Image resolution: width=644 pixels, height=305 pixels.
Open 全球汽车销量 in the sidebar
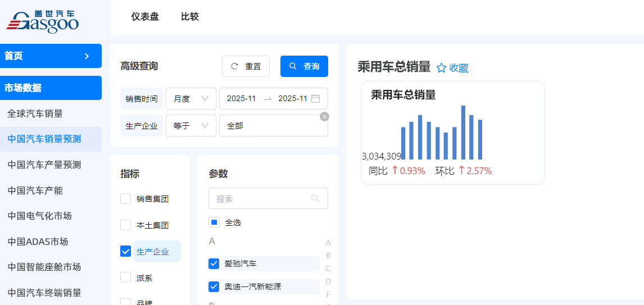(x=35, y=113)
